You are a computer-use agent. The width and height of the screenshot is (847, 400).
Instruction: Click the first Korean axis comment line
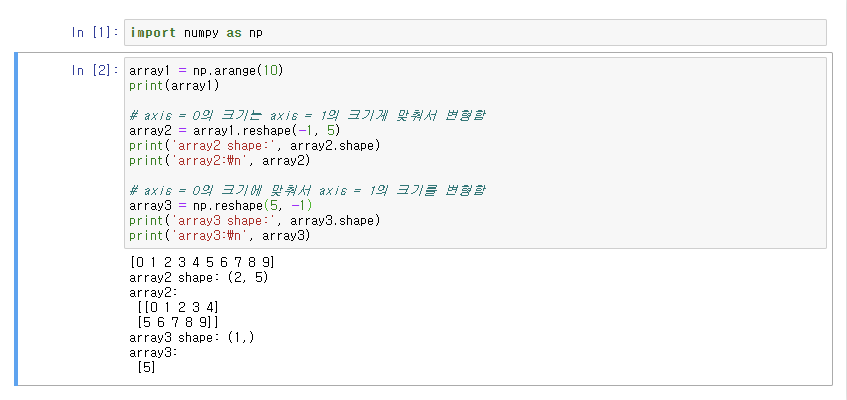[x=306, y=116]
